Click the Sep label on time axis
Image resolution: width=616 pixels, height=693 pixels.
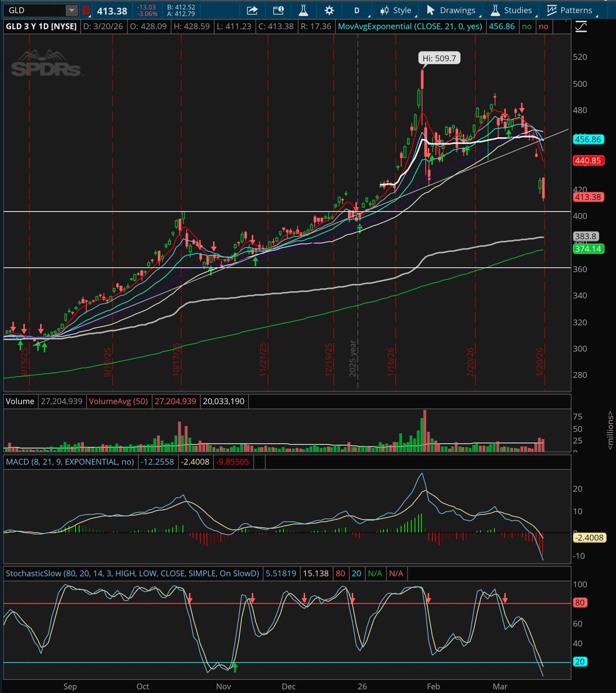coord(69,686)
